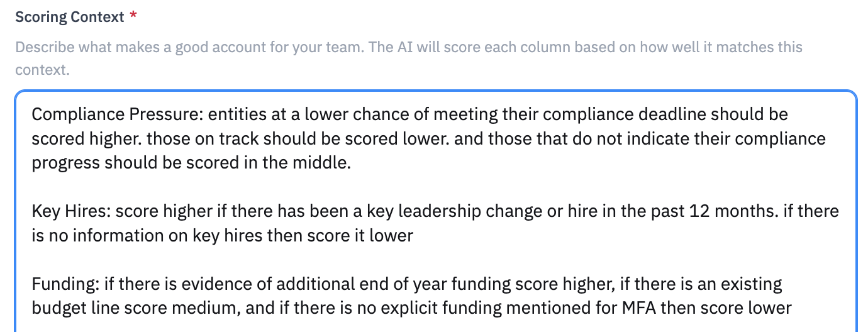Click the red required asterisk
The height and width of the screenshot is (332, 868).
click(133, 17)
